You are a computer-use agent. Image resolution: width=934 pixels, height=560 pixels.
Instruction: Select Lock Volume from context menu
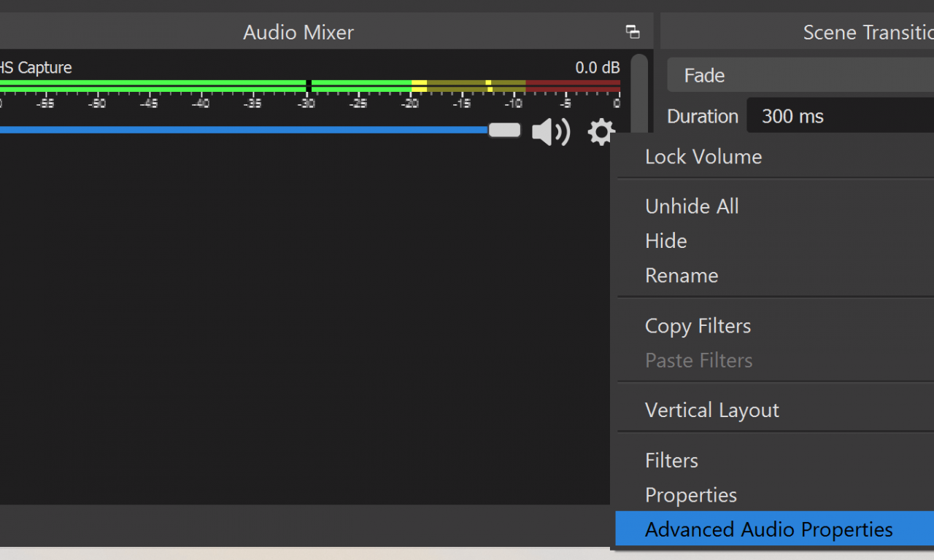tap(703, 157)
